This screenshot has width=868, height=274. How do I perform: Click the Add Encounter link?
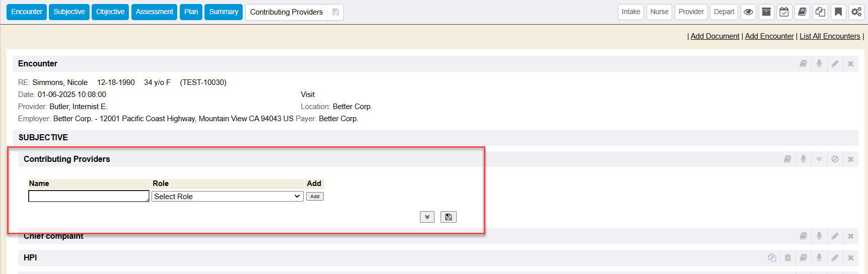click(769, 36)
